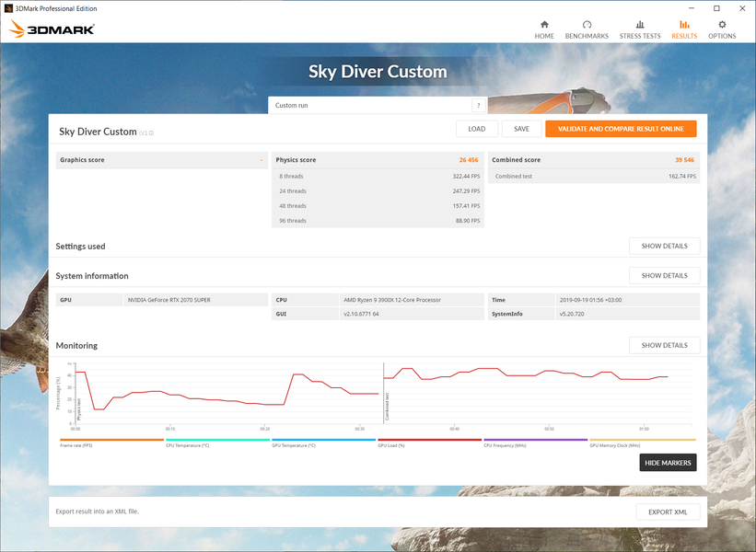
Task: Click the 3DMark title bar app icon
Action: 8,8
